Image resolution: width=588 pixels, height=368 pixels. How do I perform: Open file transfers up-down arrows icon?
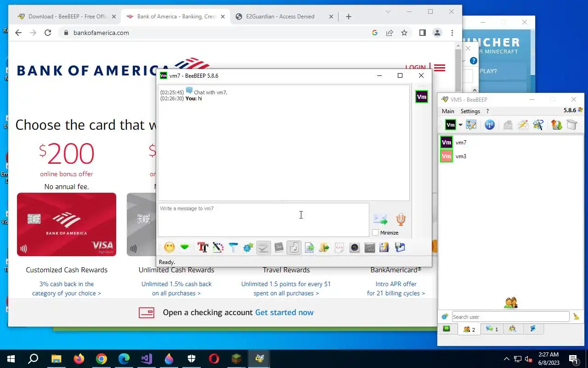coord(557,125)
